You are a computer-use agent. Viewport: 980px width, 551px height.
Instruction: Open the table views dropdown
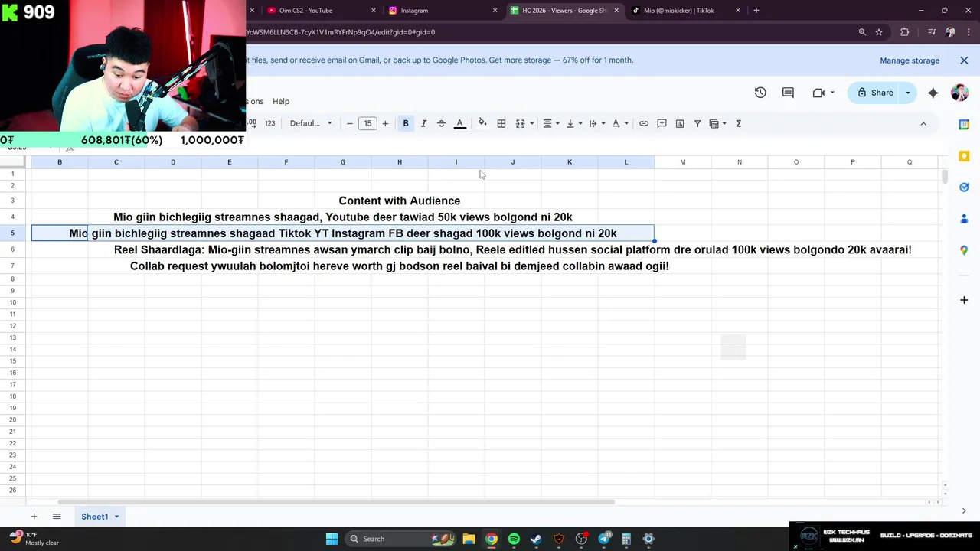tap(718, 123)
